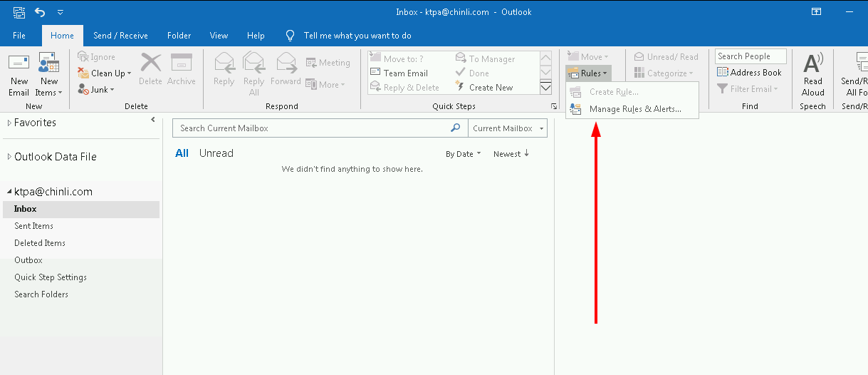Expand the Quick Steps gallery
Viewport: 868px width, 375px height.
pyautogui.click(x=546, y=88)
